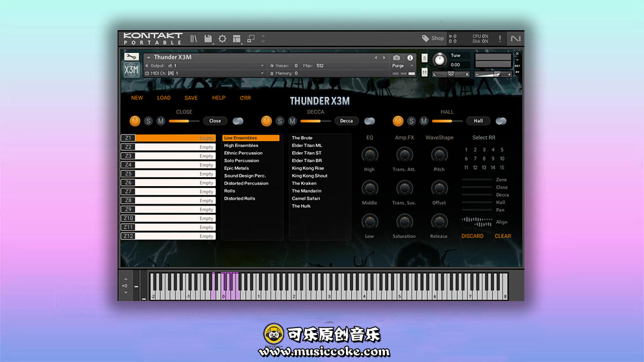Select previous instrument arrow
The width and height of the screenshot is (644, 362).
pos(376,58)
